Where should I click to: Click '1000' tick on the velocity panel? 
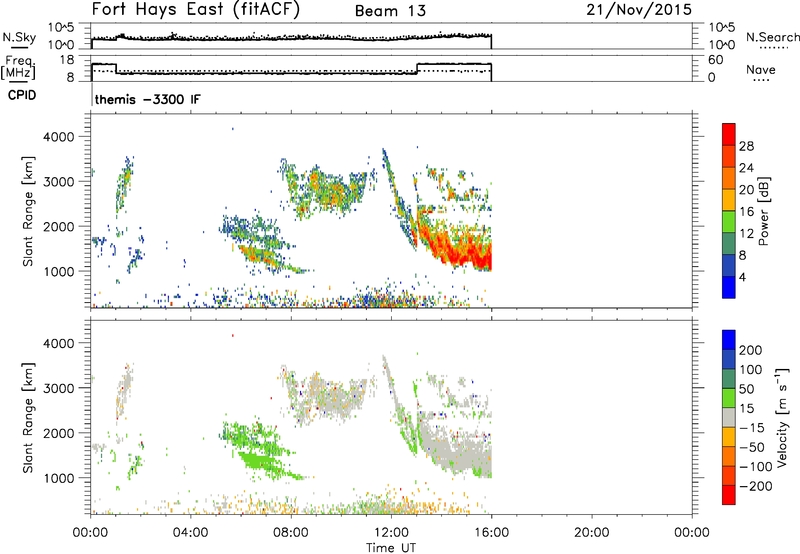[x=58, y=478]
